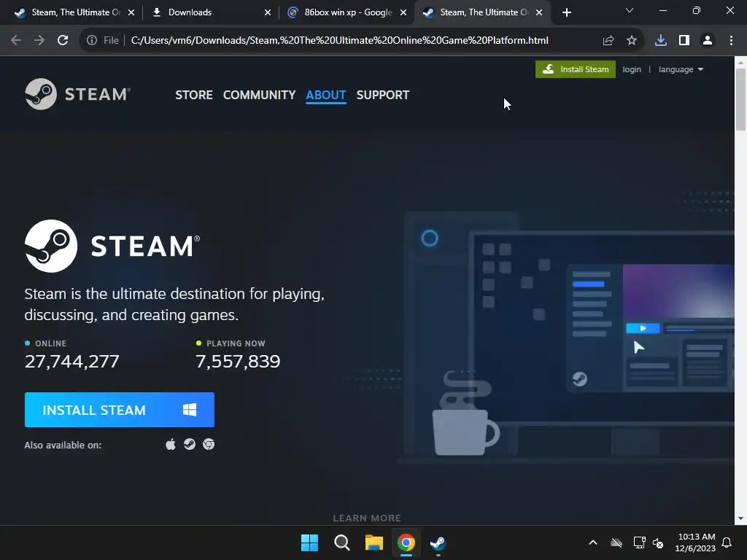The height and width of the screenshot is (560, 747).
Task: Open Chrome downloads tray icon
Action: [661, 41]
